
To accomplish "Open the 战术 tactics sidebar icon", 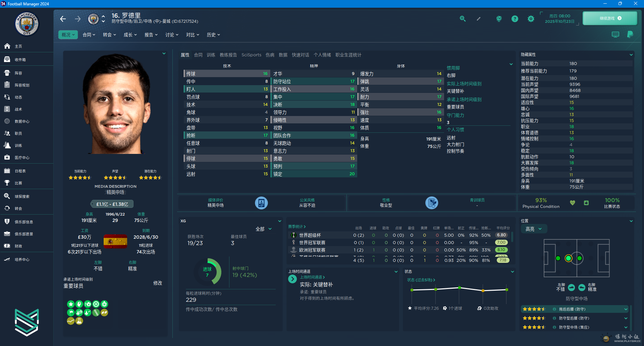I will point(7,109).
